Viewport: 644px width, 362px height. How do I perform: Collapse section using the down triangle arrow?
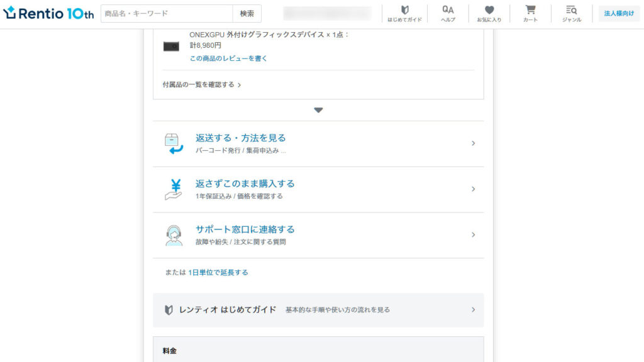pos(318,110)
